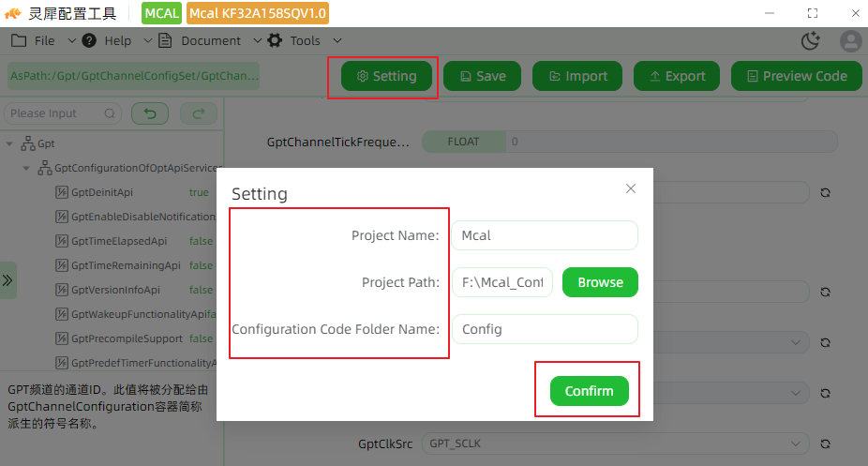Click the Confirm button

click(589, 391)
